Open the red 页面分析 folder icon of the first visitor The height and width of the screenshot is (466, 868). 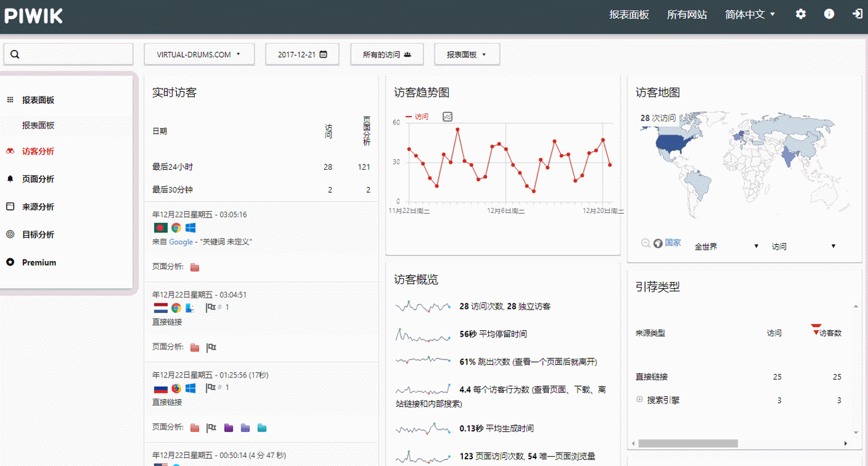pyautogui.click(x=194, y=268)
